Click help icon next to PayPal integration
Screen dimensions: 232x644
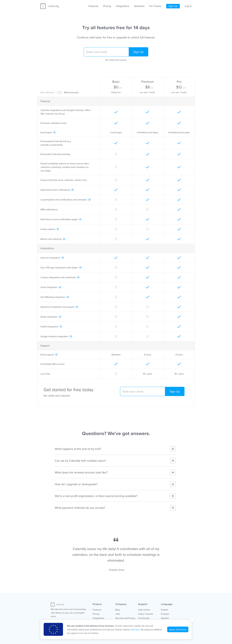tap(61, 326)
